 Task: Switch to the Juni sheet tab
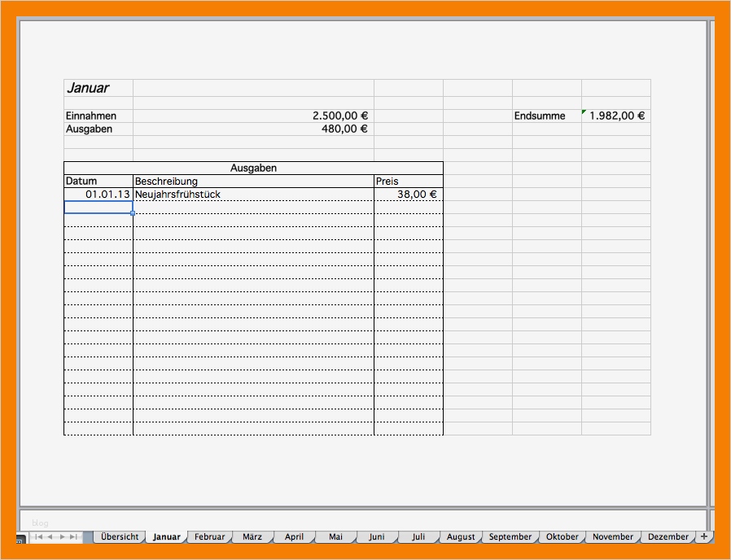[x=376, y=536]
